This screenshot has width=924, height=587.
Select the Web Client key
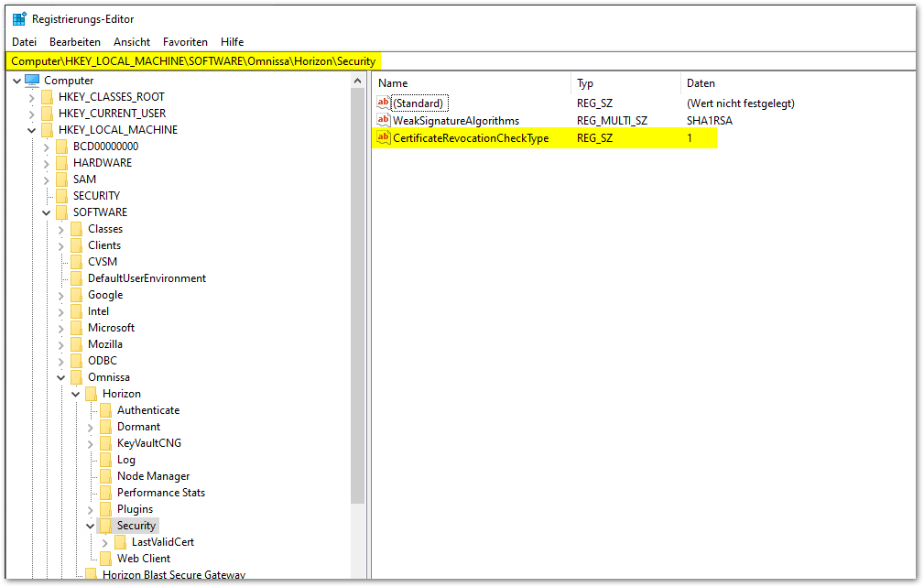(144, 559)
